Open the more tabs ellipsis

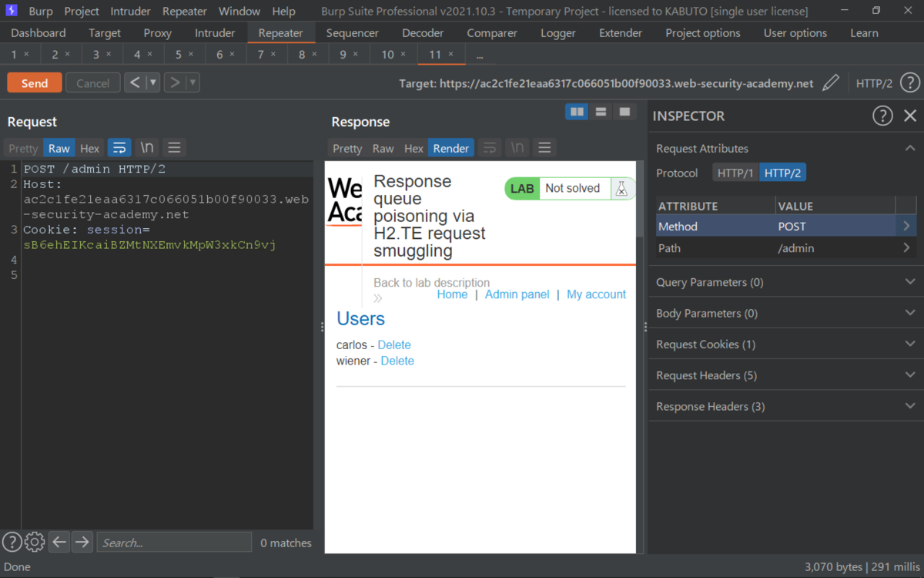click(x=480, y=55)
